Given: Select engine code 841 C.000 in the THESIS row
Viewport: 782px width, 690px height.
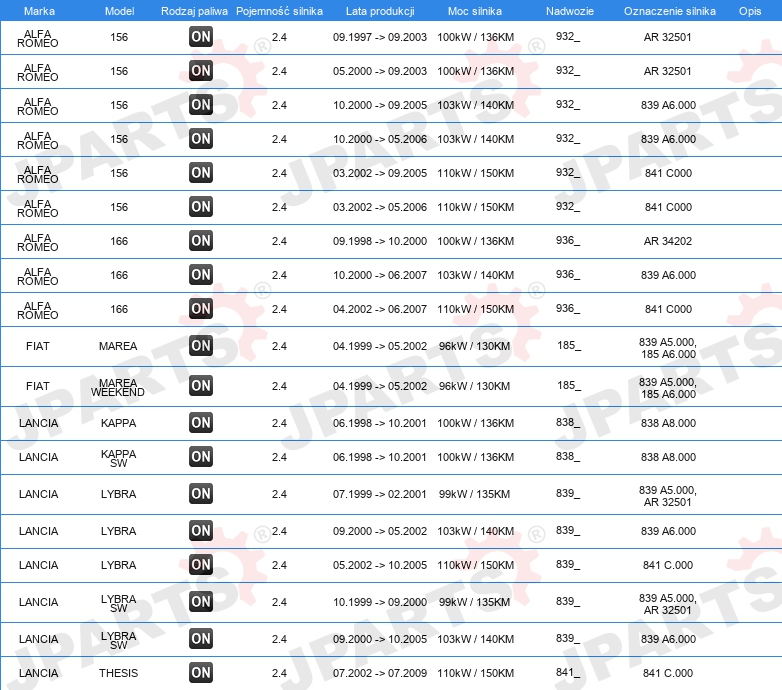Looking at the screenshot, I should [x=668, y=673].
